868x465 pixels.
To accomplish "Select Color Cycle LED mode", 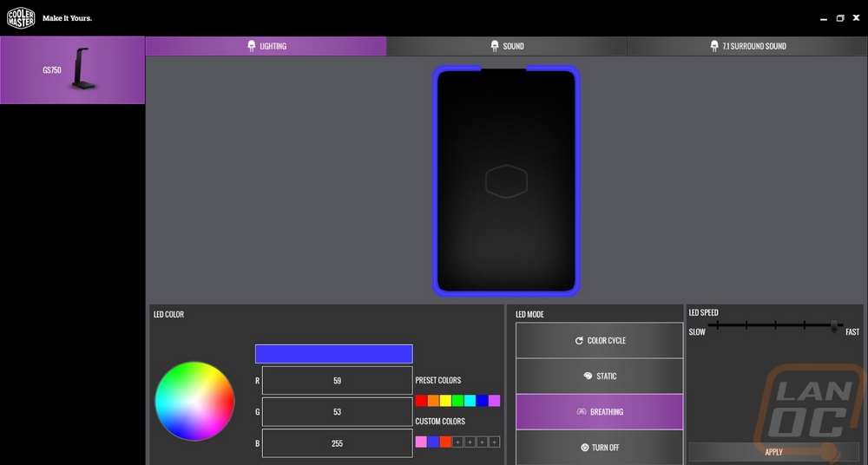I will 600,340.
